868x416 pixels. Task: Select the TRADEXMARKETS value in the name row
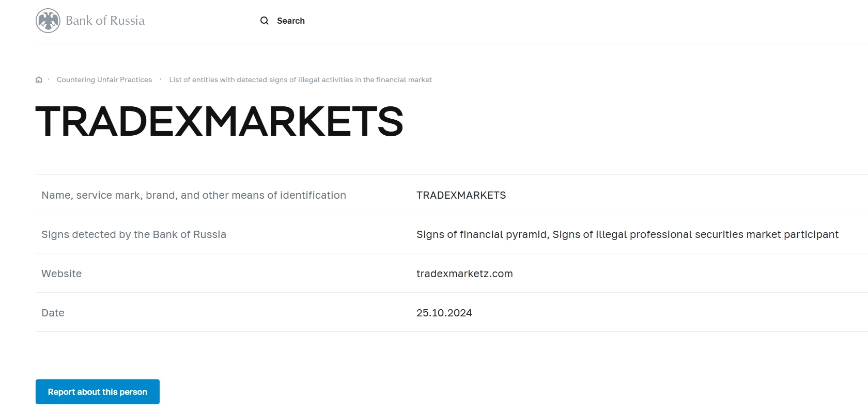pos(461,195)
